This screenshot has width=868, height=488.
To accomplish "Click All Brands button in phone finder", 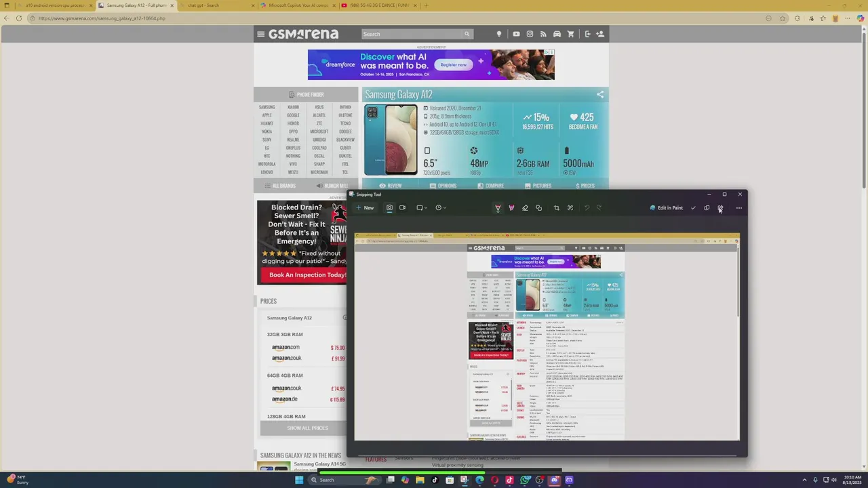I will (280, 186).
